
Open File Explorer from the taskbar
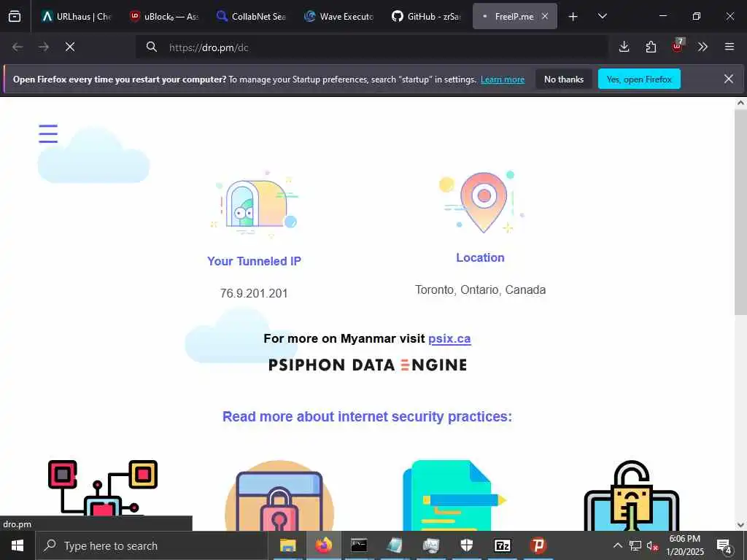pyautogui.click(x=287, y=545)
